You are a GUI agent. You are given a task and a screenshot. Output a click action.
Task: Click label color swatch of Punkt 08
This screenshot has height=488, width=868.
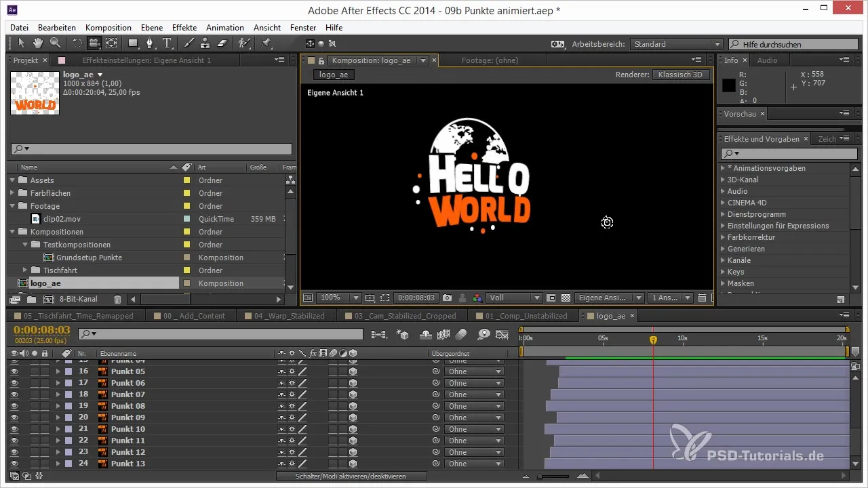68,406
